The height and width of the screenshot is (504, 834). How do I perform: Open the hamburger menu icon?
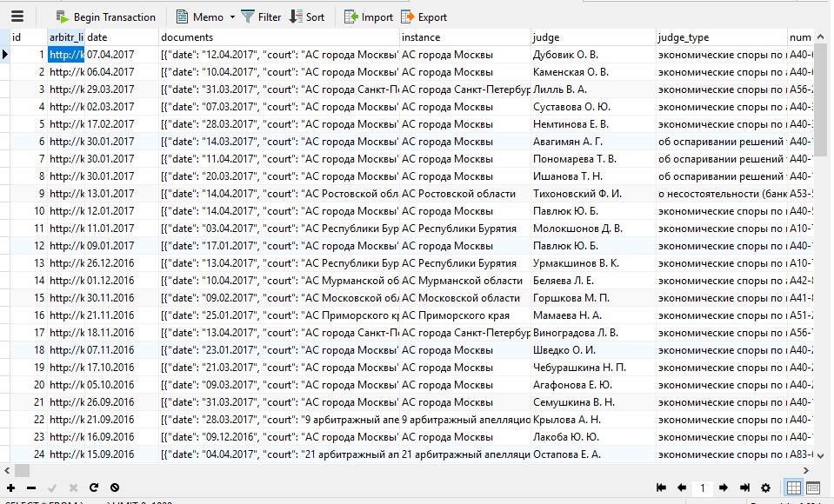[17, 17]
